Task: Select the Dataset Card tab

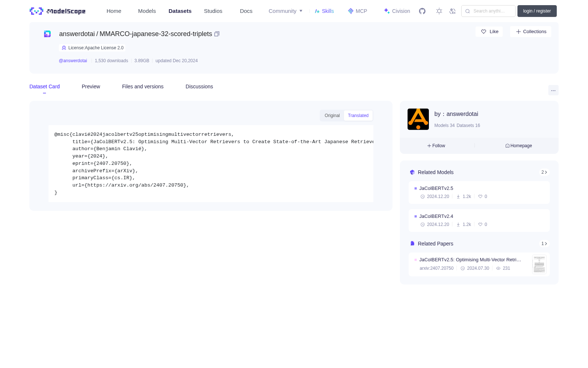Action: point(44,86)
